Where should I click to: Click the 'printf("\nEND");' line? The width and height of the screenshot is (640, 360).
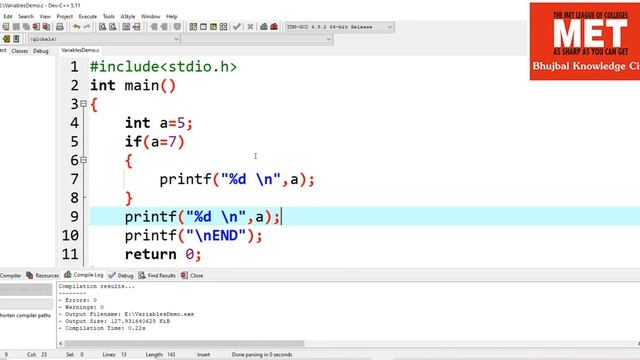pyautogui.click(x=193, y=236)
